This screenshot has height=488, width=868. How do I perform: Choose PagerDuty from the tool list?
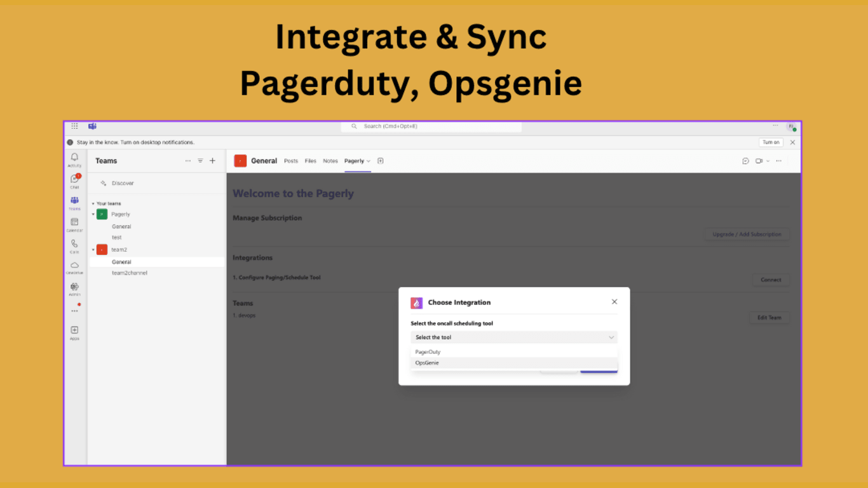point(514,352)
